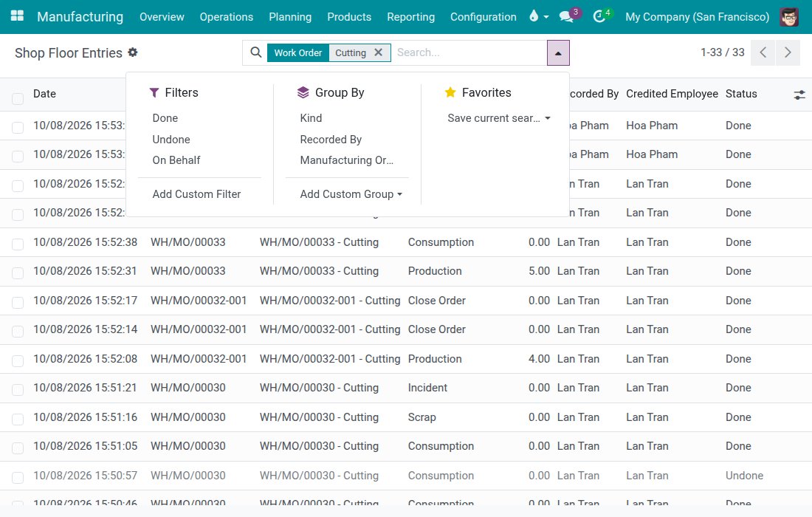Select the 15:52:08 Production row checkbox
This screenshot has width=812, height=517.
(x=18, y=360)
